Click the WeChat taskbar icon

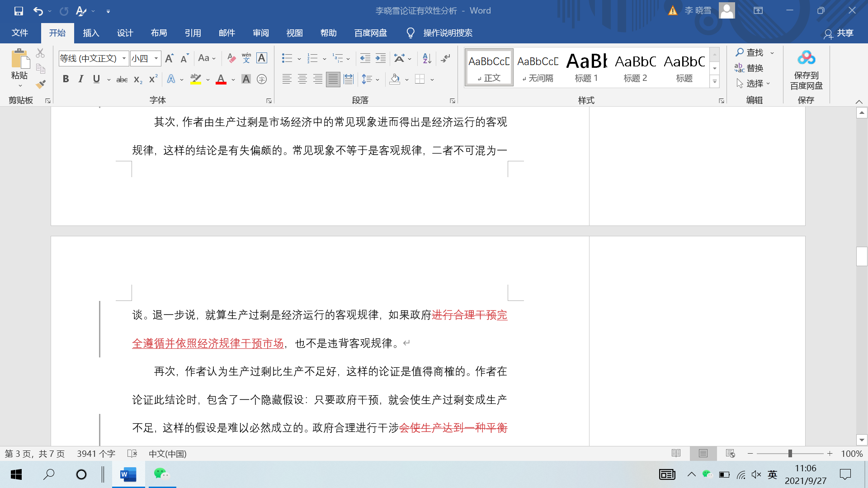pyautogui.click(x=161, y=474)
